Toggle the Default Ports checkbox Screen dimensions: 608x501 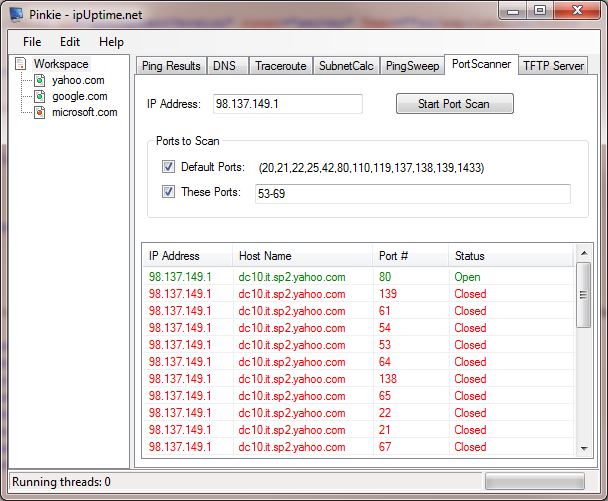coord(168,167)
